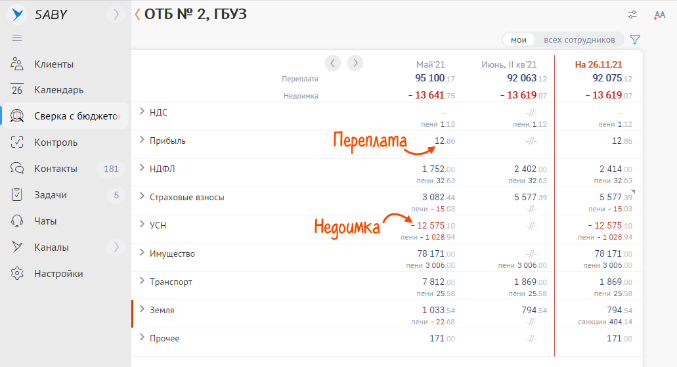Image resolution: width=677 pixels, height=367 pixels.
Task: Click the ОТБ № 2, ГБУЗ title
Action: [x=195, y=15]
